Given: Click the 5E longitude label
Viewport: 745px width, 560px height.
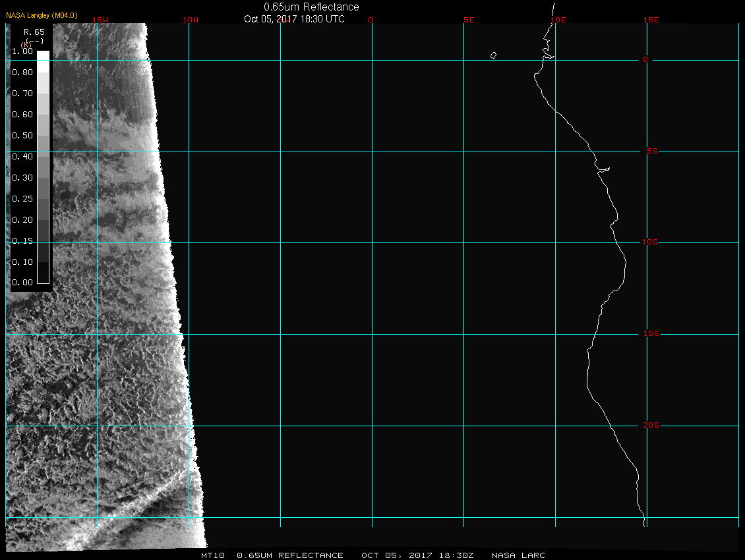Looking at the screenshot, I should tap(469, 20).
